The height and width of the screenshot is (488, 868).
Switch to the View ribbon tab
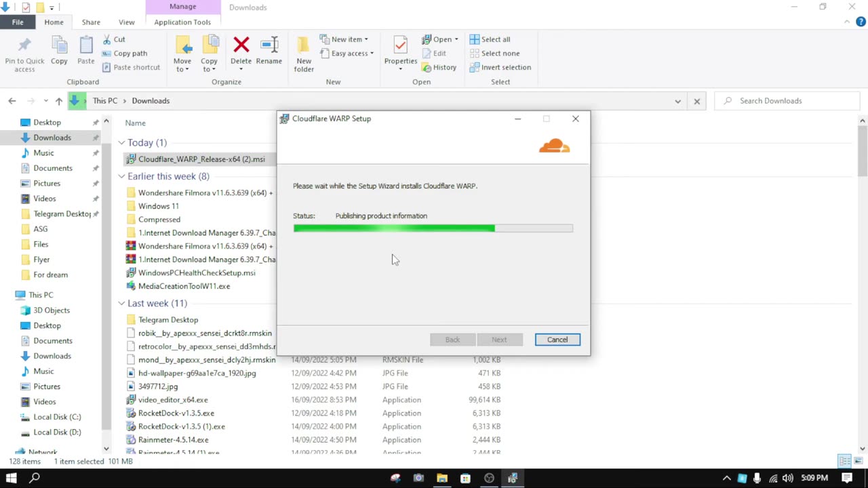[x=127, y=22]
